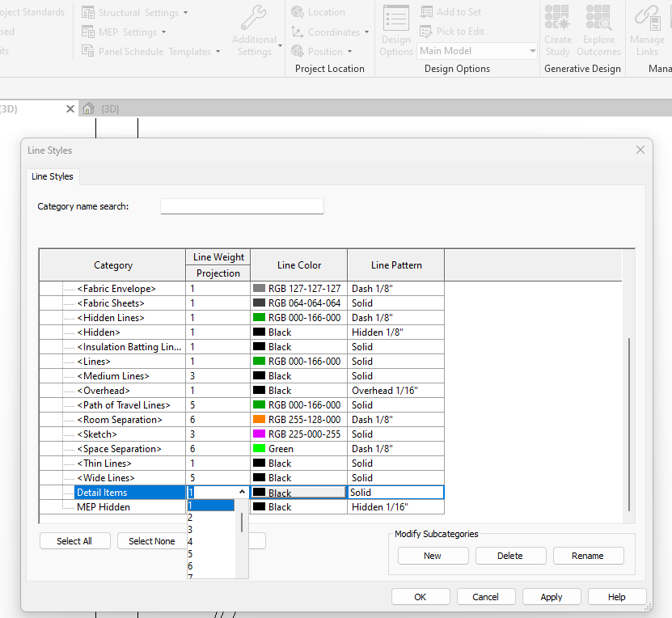Viewport: 672px width, 618px height.
Task: Click Category column header
Action: [112, 265]
